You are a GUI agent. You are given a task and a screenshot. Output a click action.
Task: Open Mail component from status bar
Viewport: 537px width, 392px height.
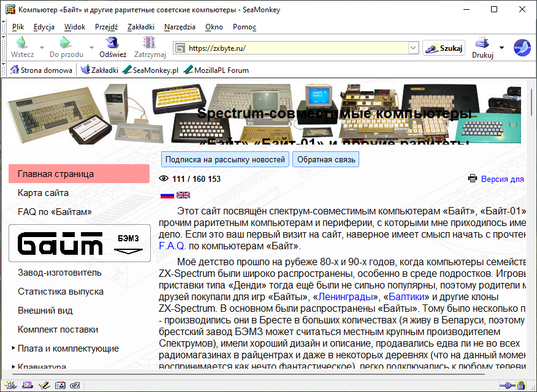(28, 385)
